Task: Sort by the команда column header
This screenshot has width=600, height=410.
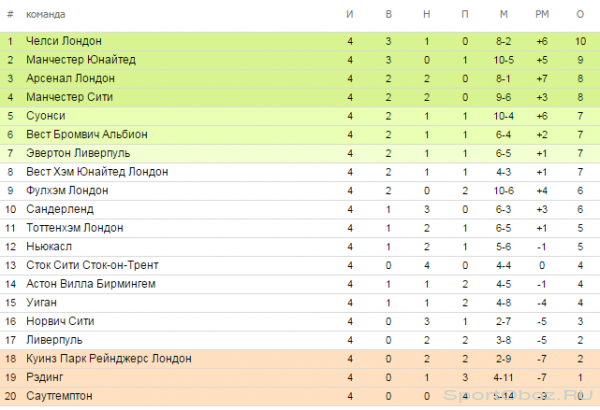Action: coord(46,15)
